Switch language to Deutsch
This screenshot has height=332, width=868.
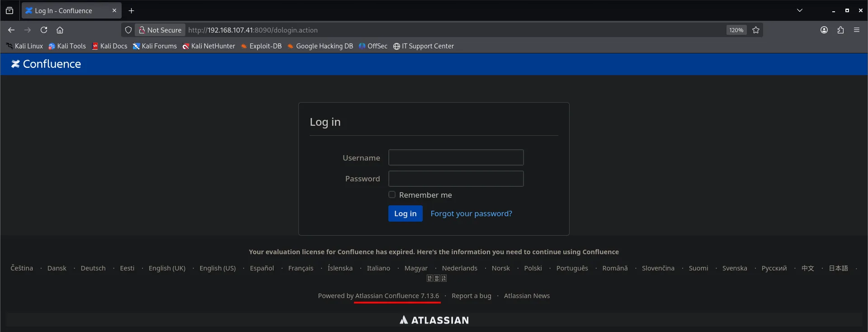[x=93, y=268]
